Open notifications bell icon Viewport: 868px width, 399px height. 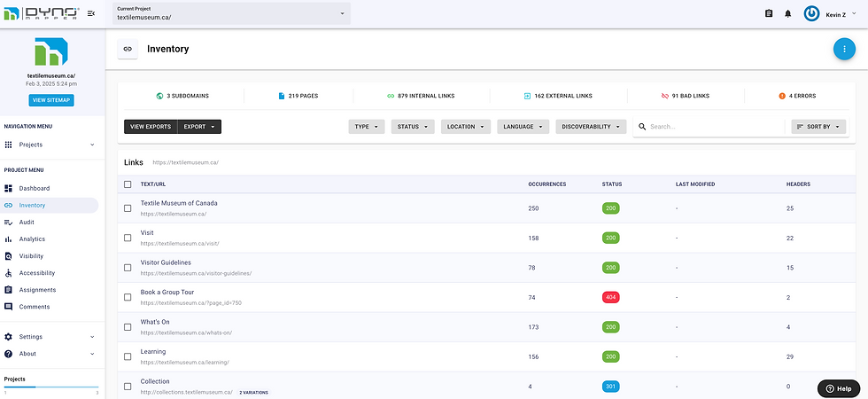pos(787,13)
